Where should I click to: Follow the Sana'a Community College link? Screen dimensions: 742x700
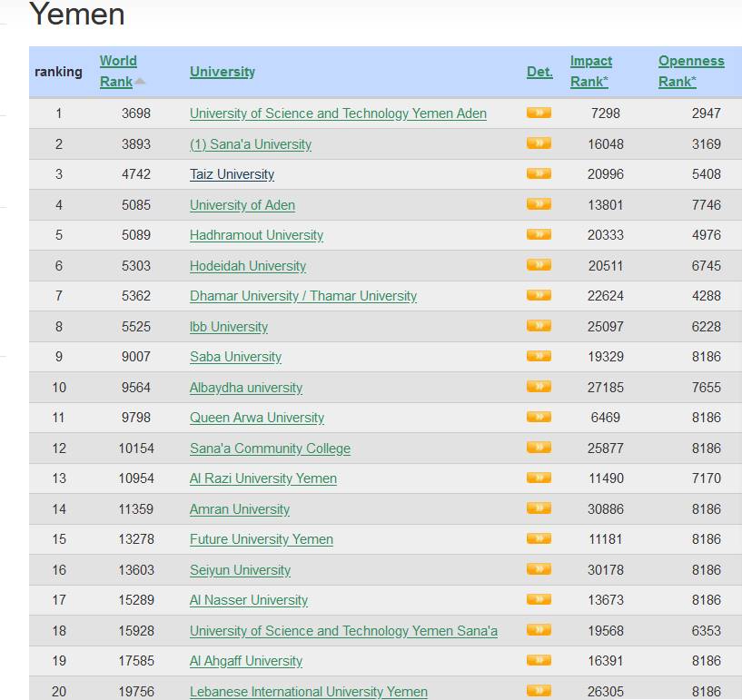point(271,449)
